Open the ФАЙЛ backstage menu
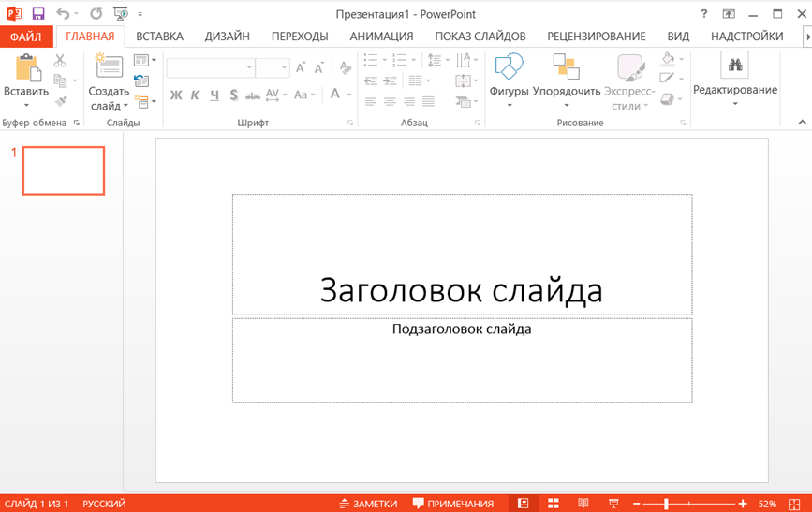Screen dimensions: 812x512 click(x=26, y=37)
